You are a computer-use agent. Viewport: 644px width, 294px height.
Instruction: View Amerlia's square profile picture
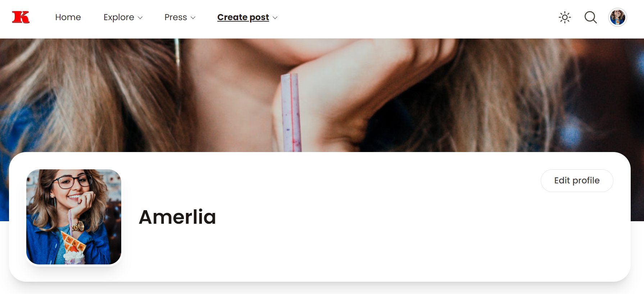coord(74,217)
